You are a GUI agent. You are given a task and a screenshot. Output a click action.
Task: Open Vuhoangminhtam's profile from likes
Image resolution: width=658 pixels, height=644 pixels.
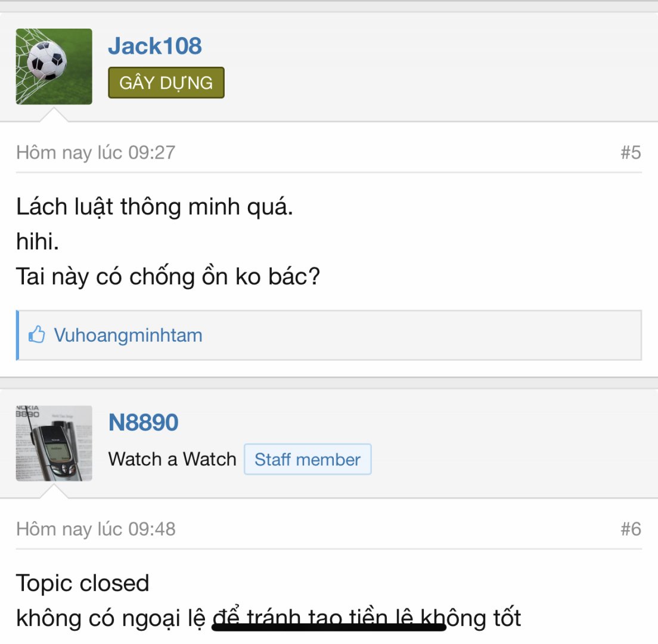tap(128, 336)
